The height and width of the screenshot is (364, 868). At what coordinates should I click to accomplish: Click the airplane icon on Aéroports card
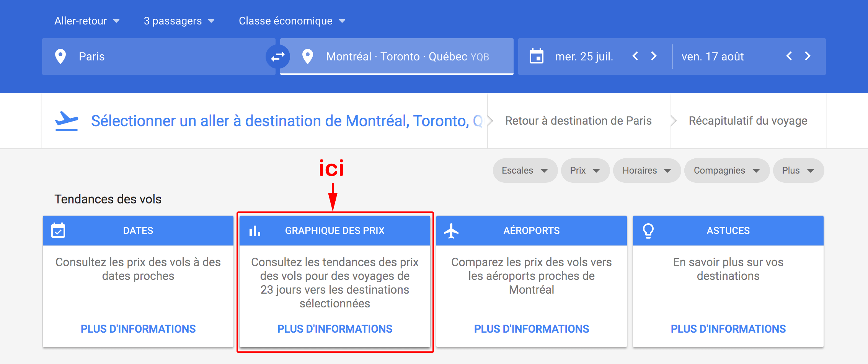click(x=451, y=231)
